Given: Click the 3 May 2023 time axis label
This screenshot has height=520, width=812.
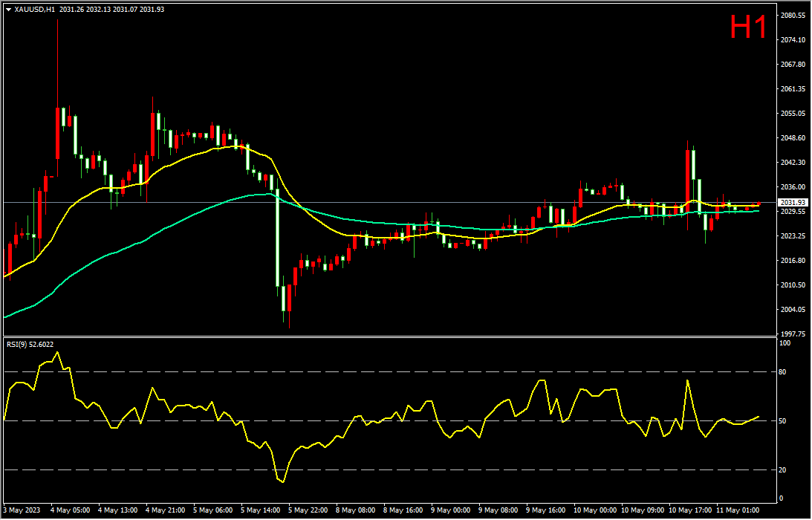Looking at the screenshot, I should (x=22, y=510).
